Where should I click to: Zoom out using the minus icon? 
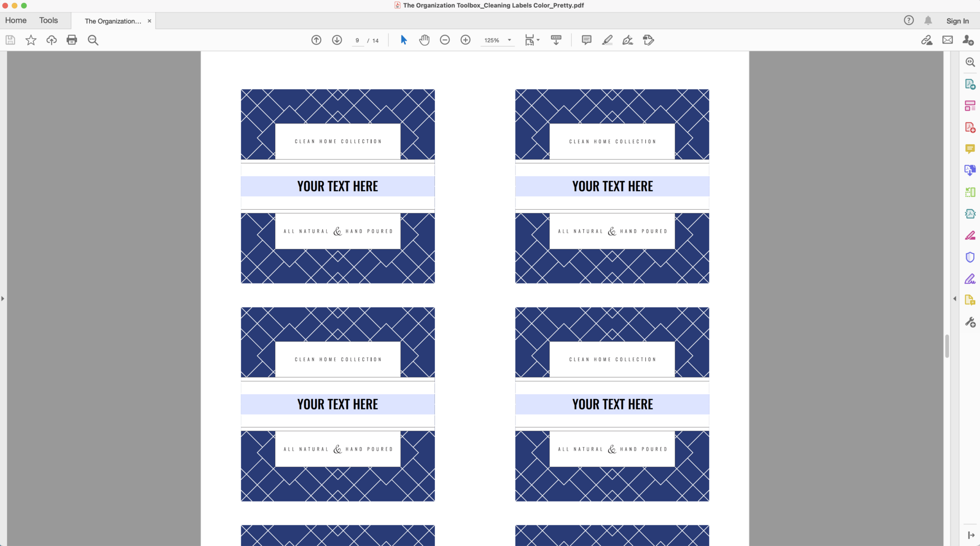pos(445,40)
